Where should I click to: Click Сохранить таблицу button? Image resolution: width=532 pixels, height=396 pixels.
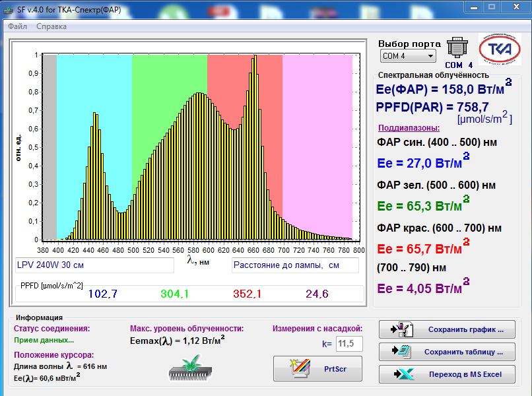coord(447,352)
